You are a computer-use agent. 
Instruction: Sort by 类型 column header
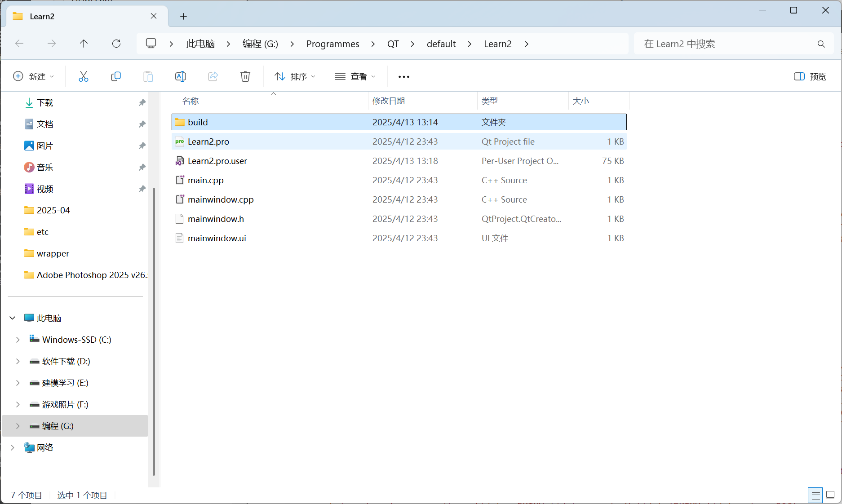tap(523, 101)
